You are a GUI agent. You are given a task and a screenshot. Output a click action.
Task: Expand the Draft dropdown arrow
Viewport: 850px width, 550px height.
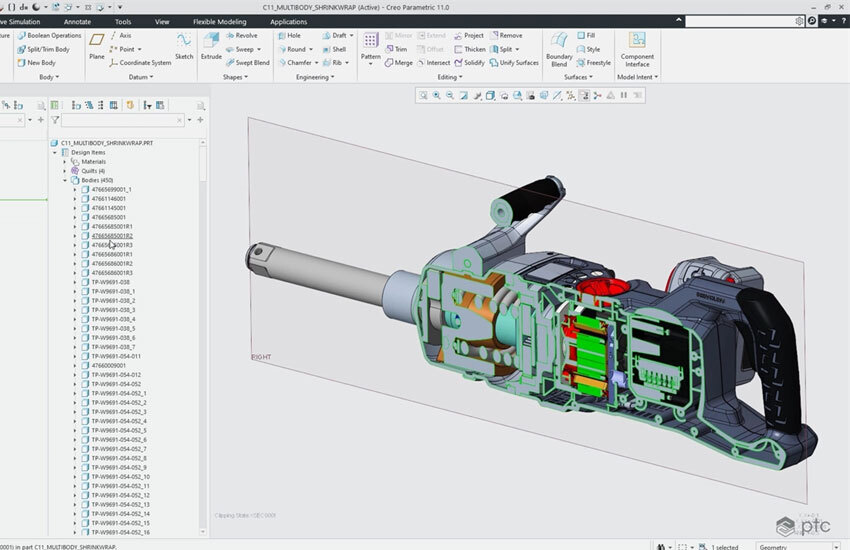pos(351,35)
